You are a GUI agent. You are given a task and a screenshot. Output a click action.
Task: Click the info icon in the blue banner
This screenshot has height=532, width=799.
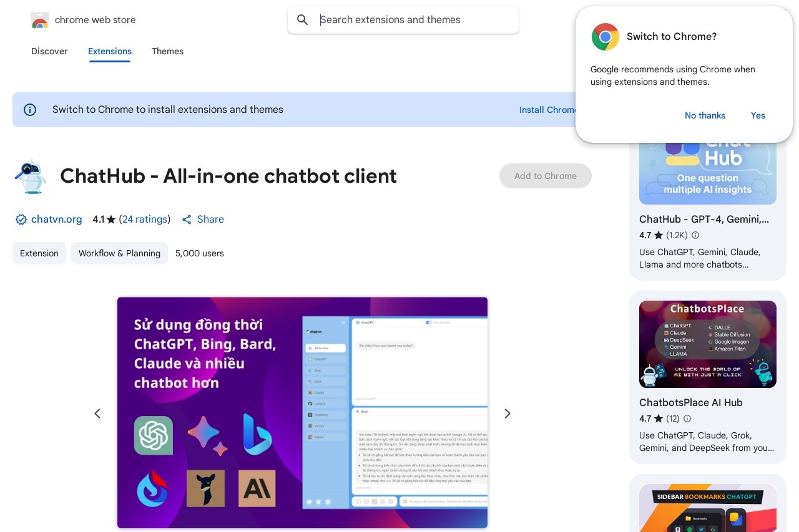(x=30, y=110)
